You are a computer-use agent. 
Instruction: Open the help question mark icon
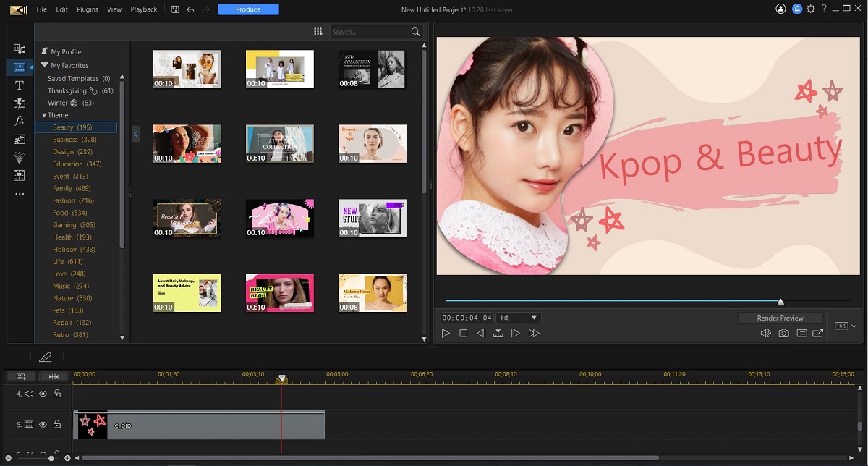click(825, 9)
